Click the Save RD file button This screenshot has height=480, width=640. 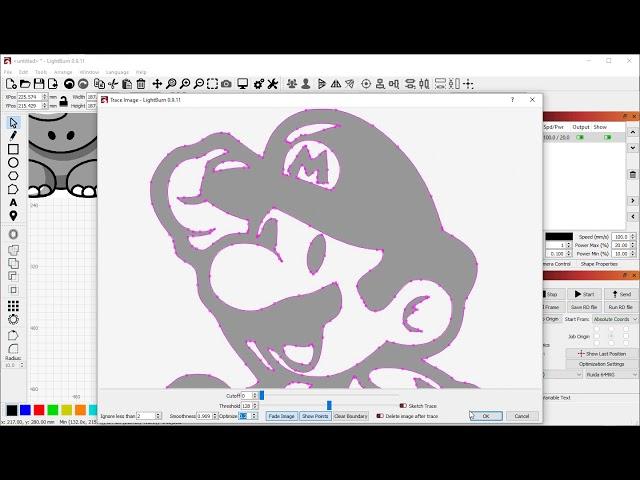click(x=584, y=307)
